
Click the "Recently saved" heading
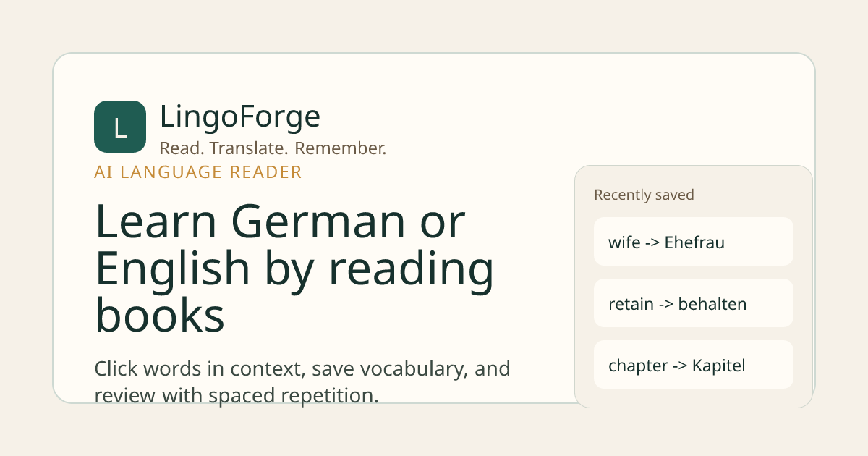pyautogui.click(x=644, y=195)
